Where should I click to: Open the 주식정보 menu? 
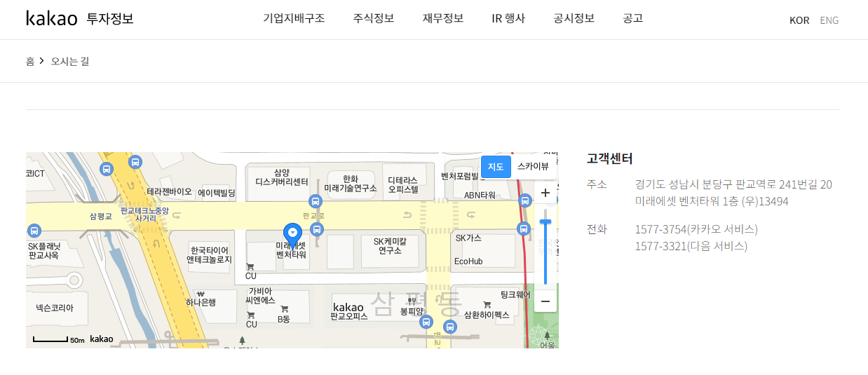tap(374, 18)
